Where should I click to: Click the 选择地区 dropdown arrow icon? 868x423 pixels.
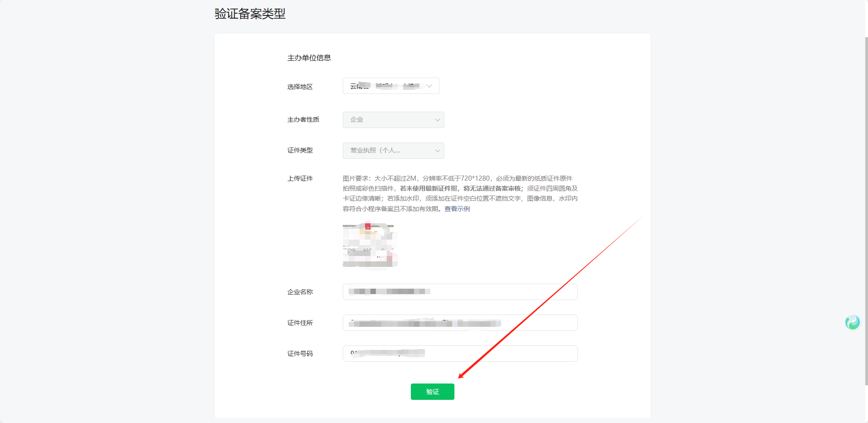click(x=429, y=86)
